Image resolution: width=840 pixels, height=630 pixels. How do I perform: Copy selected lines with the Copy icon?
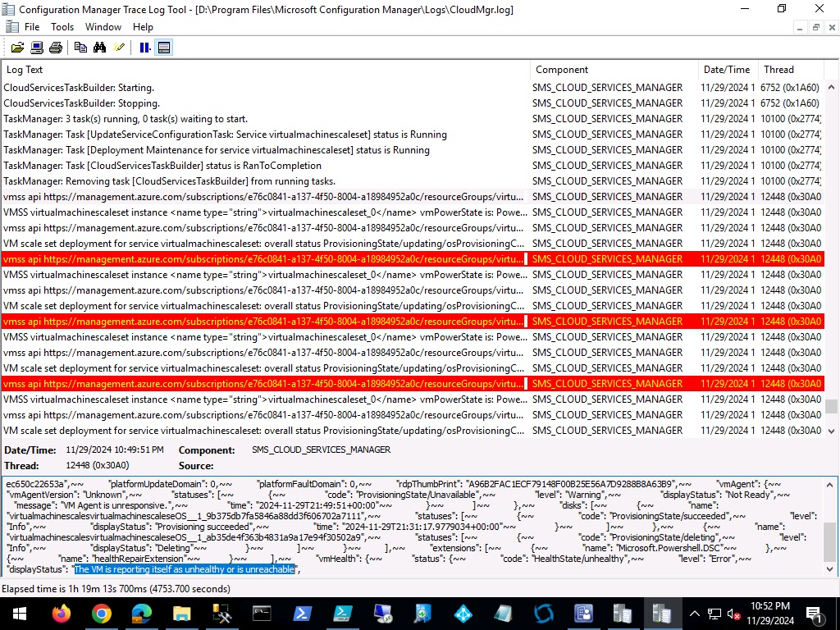tap(80, 48)
